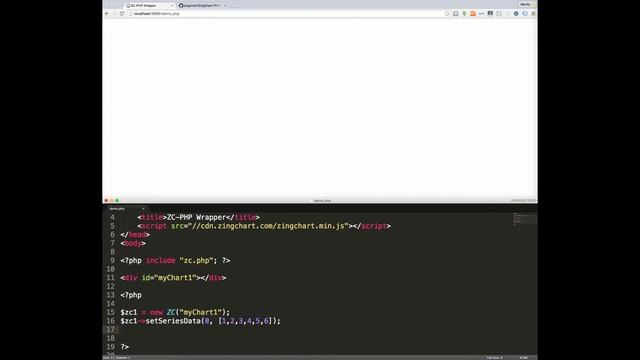Go back in the browser
This screenshot has width=640, height=360.
coord(107,13)
